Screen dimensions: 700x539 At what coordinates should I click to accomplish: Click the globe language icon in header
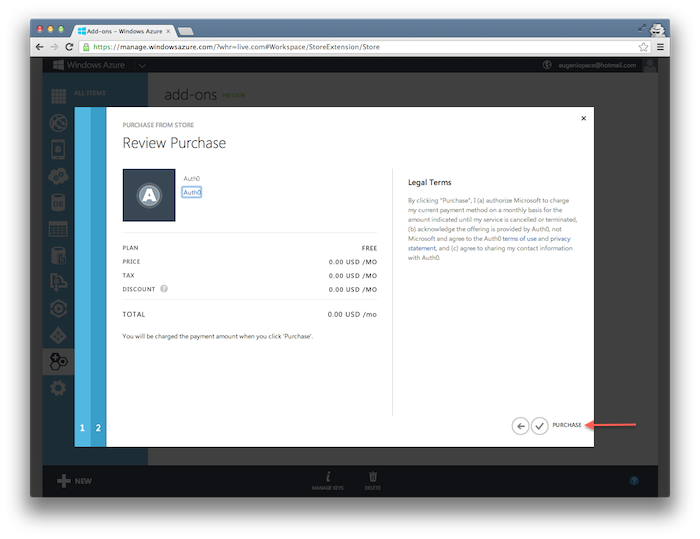547,65
